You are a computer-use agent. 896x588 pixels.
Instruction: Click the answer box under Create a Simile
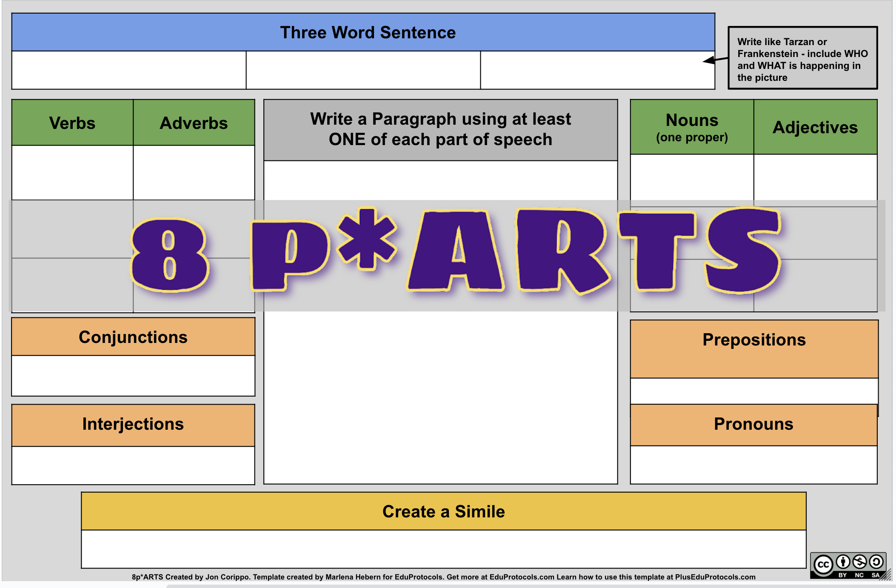pos(443,548)
